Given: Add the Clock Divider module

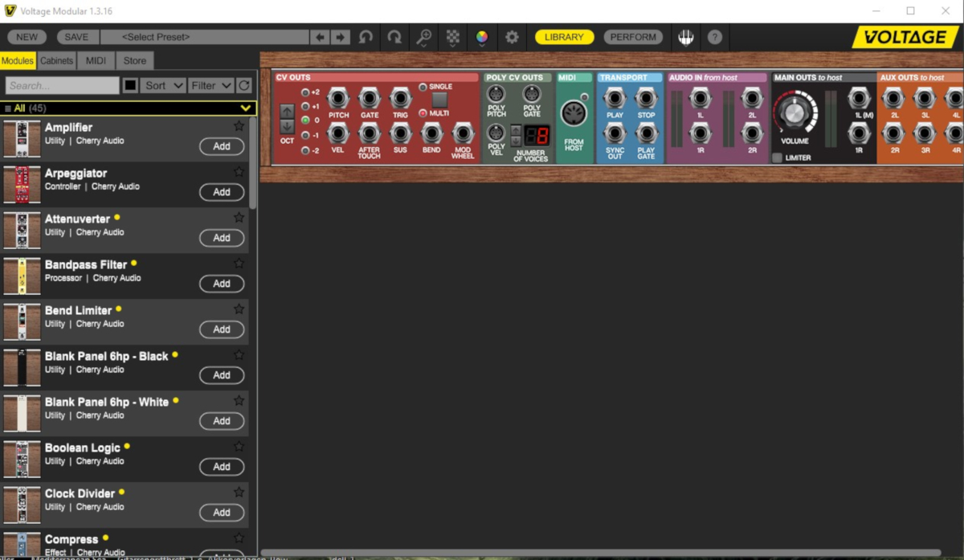Looking at the screenshot, I should coord(222,513).
